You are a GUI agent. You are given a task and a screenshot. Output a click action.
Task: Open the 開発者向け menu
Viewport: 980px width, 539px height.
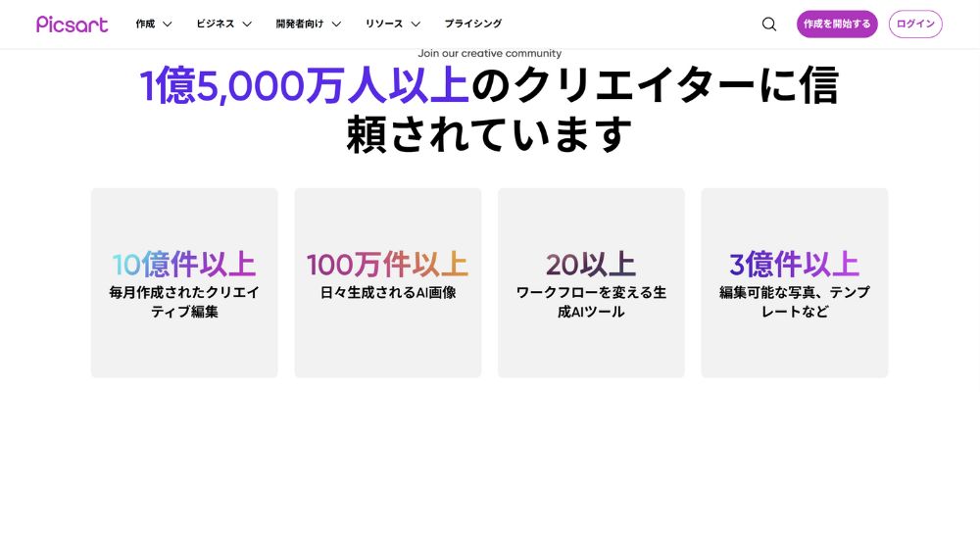pos(299,24)
